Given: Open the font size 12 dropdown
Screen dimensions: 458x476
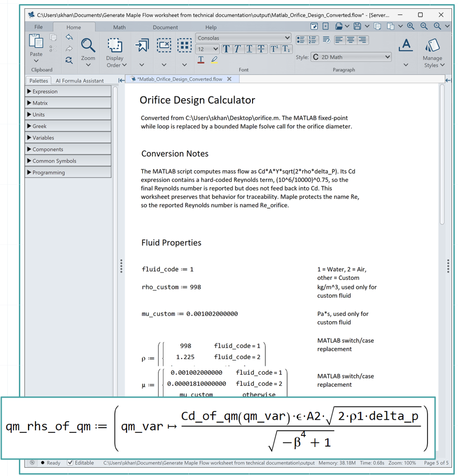Looking at the screenshot, I should pos(207,49).
